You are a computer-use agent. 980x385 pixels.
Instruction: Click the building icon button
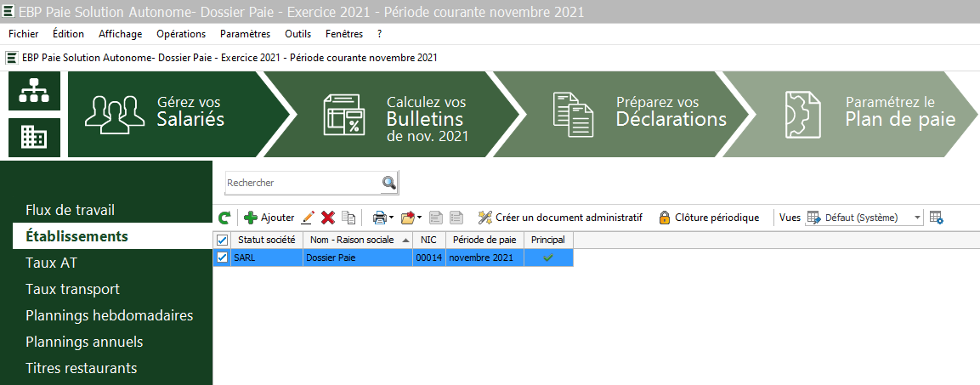[x=34, y=138]
